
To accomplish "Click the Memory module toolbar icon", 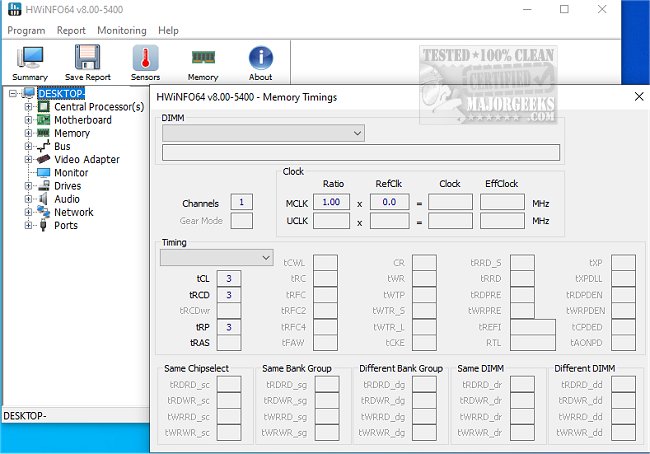I will pos(203,61).
